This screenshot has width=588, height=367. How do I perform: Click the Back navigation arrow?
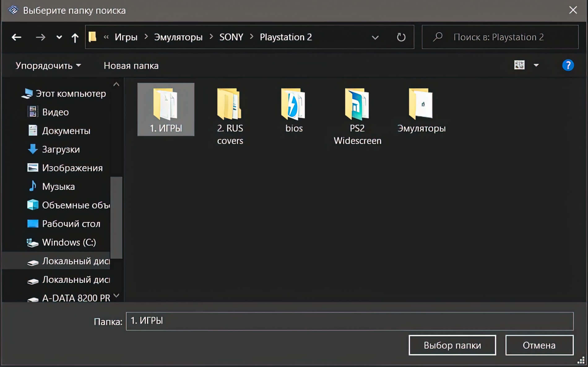16,37
